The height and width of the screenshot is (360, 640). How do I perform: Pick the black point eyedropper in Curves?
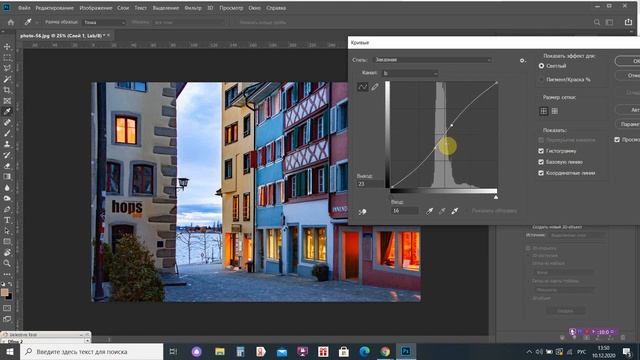click(x=429, y=211)
